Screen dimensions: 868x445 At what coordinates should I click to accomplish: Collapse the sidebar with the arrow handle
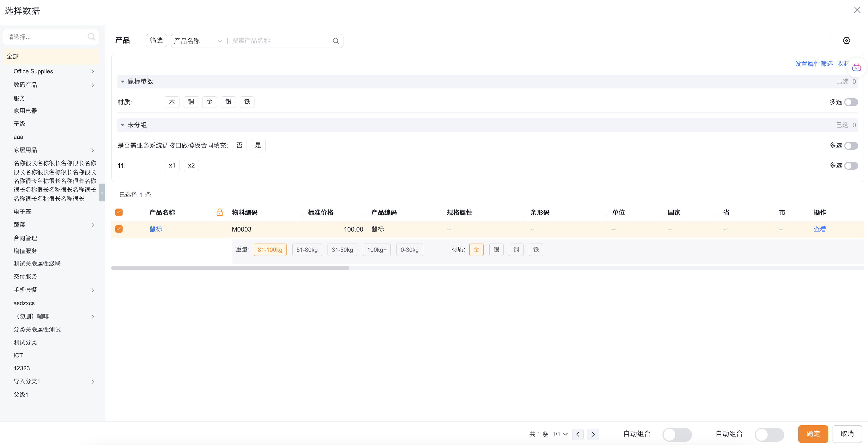[102, 192]
